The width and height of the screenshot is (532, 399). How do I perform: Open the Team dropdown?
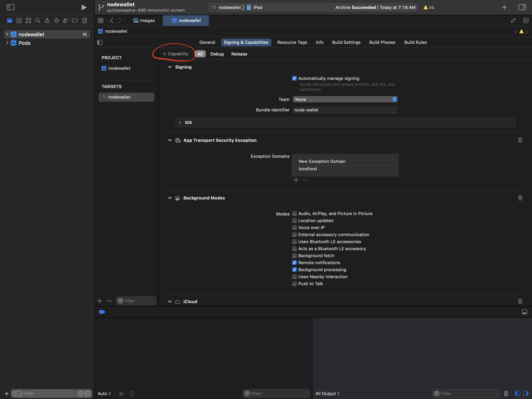point(345,99)
